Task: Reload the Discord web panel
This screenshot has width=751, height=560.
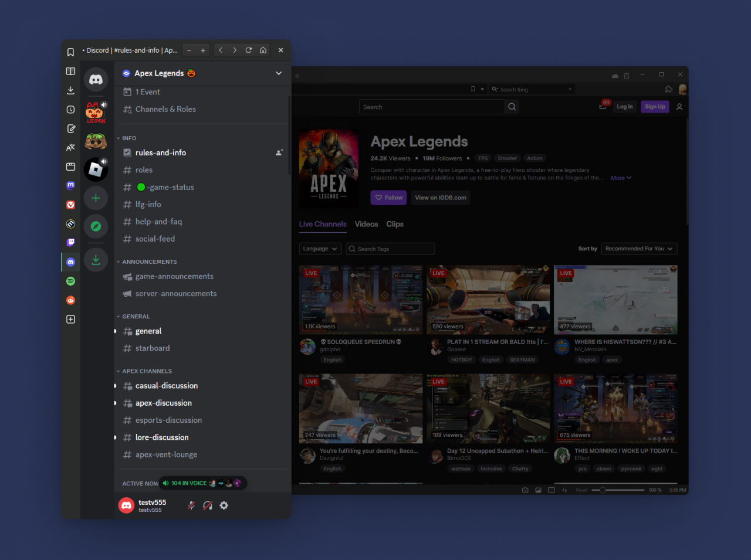Action: pyautogui.click(x=249, y=50)
